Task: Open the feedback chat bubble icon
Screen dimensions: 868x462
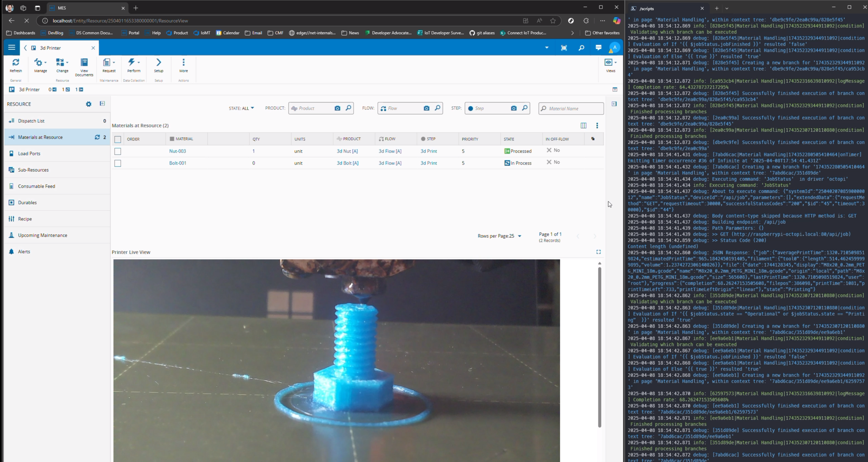Action: coord(598,48)
